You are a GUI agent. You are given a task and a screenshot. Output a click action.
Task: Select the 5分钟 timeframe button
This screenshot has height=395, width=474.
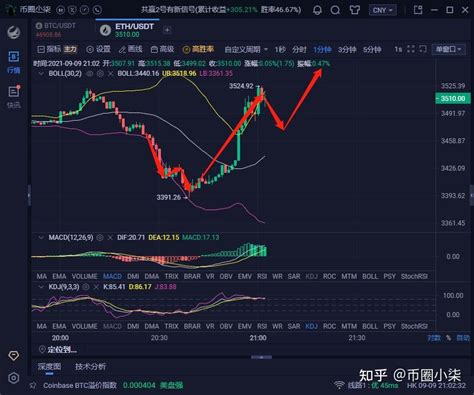372,49
